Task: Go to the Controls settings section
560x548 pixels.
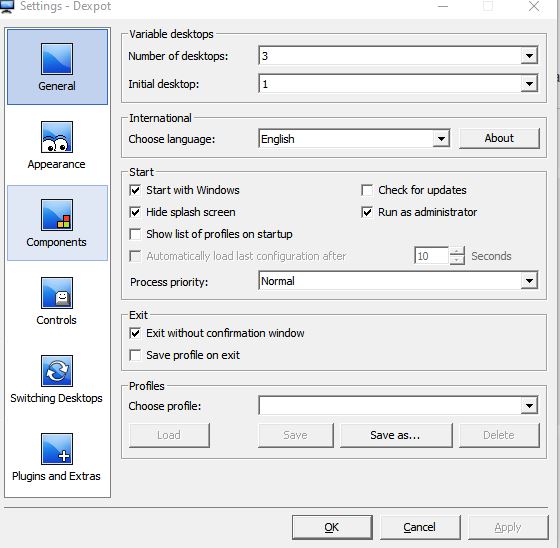Action: coord(57,301)
